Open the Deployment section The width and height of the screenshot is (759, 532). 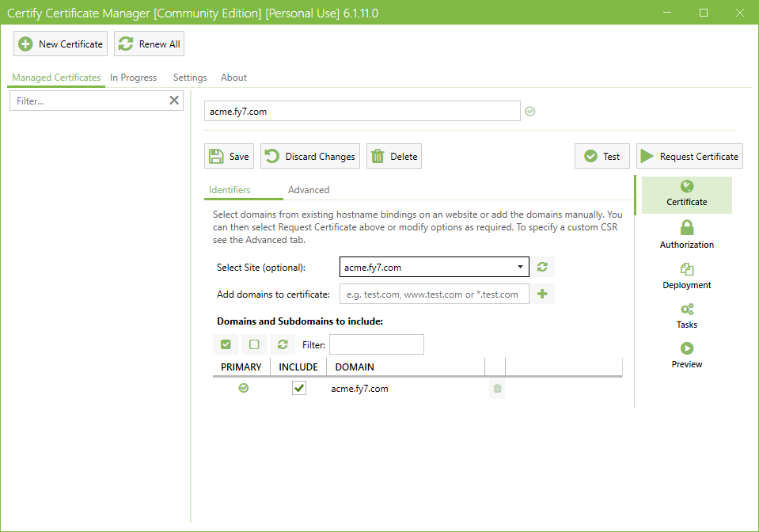point(687,276)
